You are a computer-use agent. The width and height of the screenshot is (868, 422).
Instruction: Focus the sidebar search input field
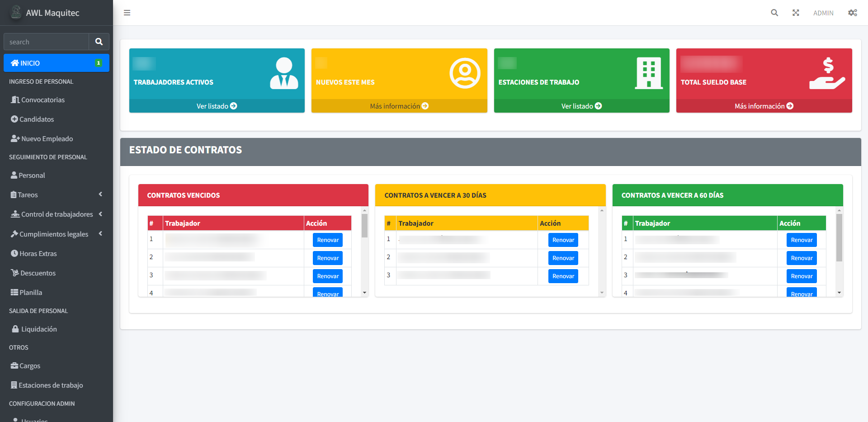[x=47, y=42]
